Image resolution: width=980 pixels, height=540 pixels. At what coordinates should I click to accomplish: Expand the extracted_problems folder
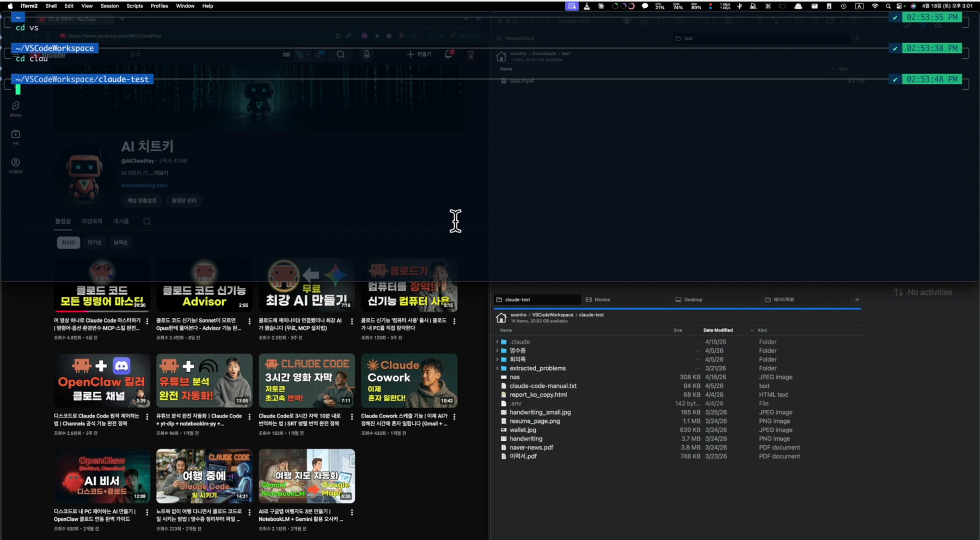(497, 368)
